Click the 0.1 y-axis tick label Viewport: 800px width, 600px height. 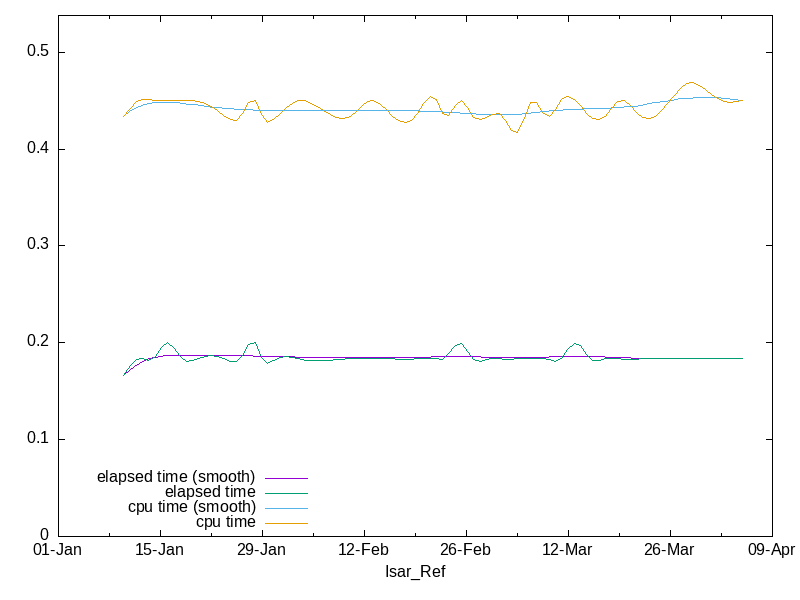pos(37,439)
